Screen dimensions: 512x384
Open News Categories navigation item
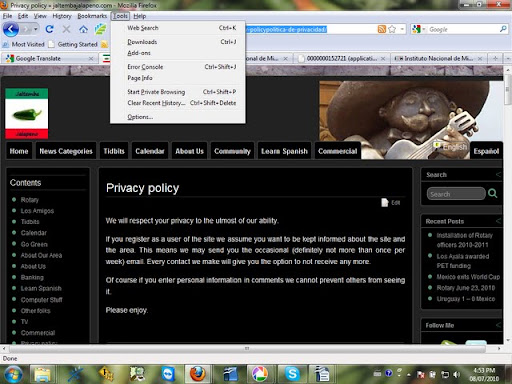[66, 151]
